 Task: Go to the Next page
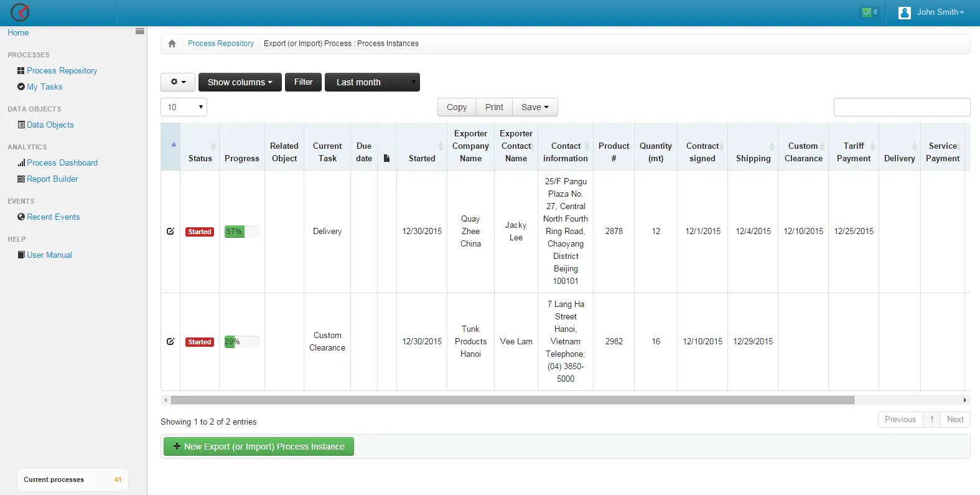point(955,420)
